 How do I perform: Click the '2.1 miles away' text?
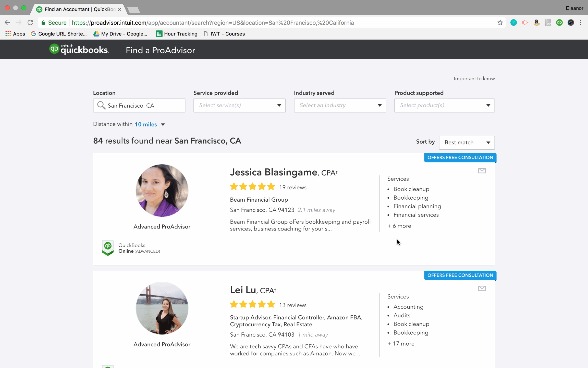(x=316, y=210)
